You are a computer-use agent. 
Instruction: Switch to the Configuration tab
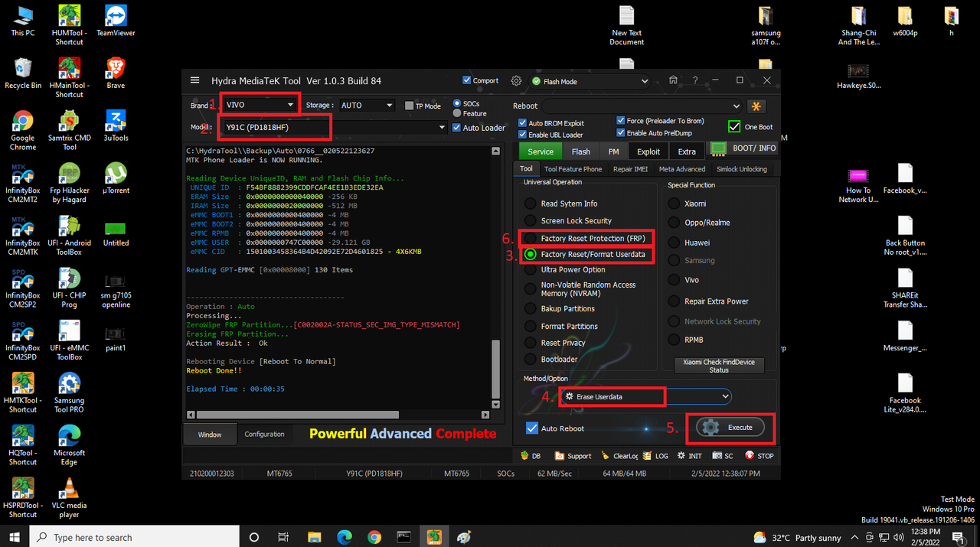(x=264, y=434)
